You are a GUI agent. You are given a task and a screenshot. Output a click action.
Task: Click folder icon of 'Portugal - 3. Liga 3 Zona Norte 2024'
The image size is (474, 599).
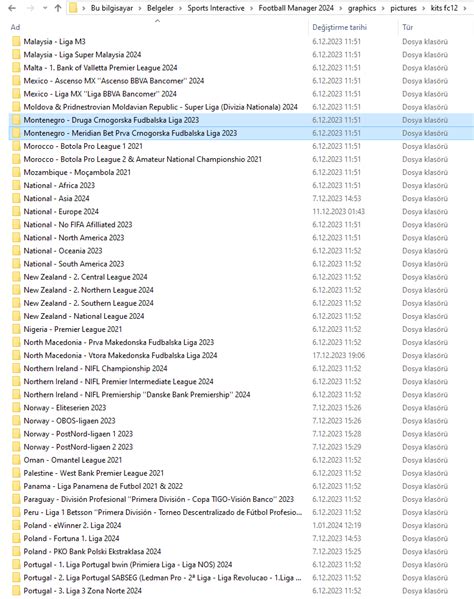tap(16, 591)
